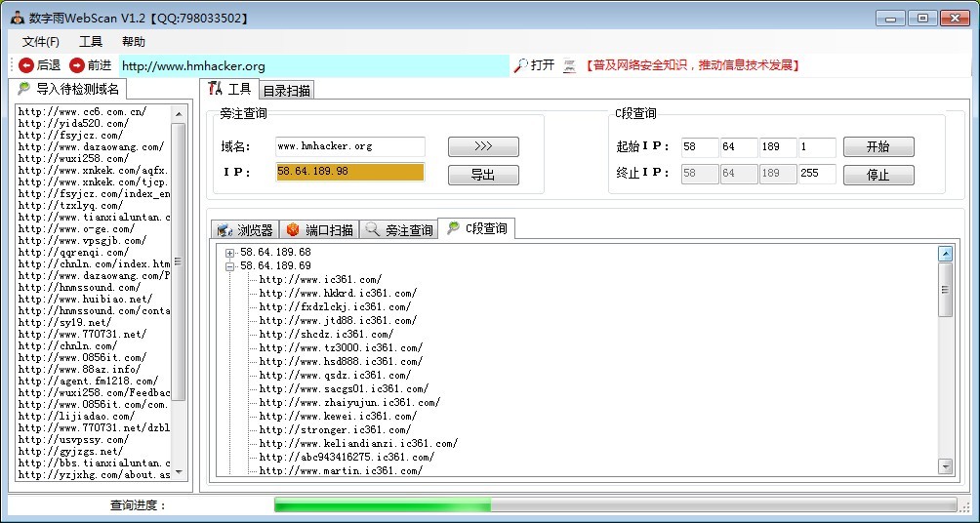
Task: Switch to the 端口扫描 tab
Action: 319,230
